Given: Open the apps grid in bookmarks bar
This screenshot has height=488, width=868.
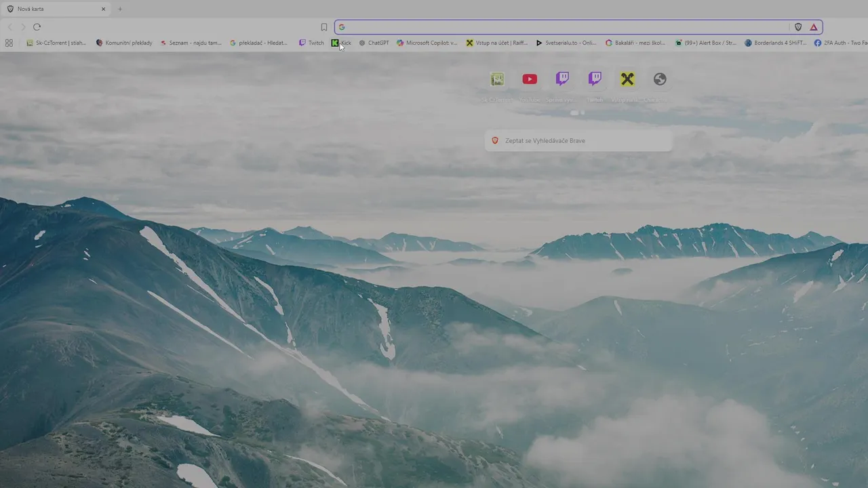Looking at the screenshot, I should click(9, 43).
